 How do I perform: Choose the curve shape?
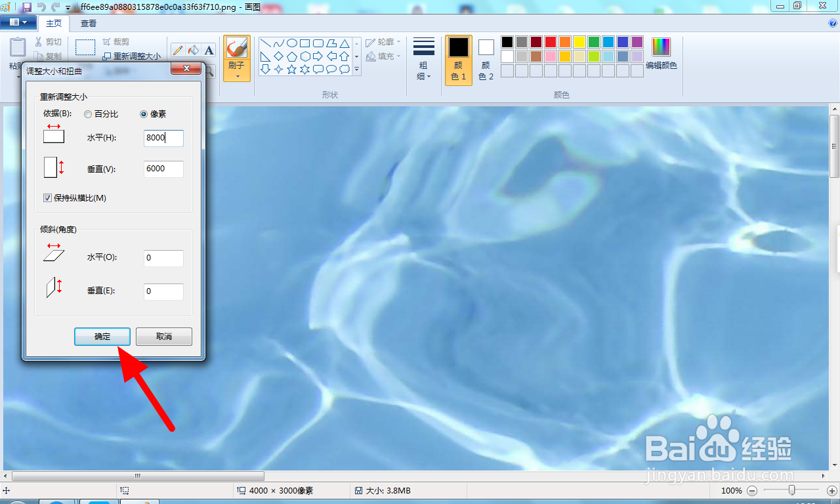pos(279,43)
